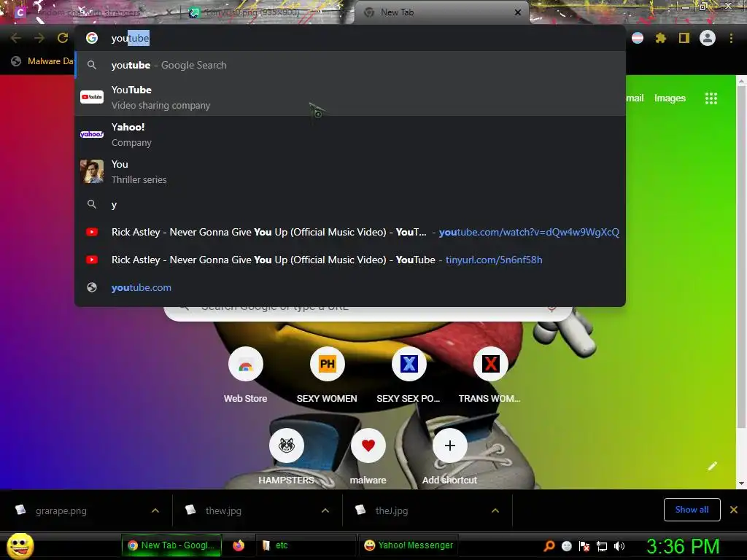Click the Show all downloads button
The height and width of the screenshot is (560, 747).
tap(692, 510)
